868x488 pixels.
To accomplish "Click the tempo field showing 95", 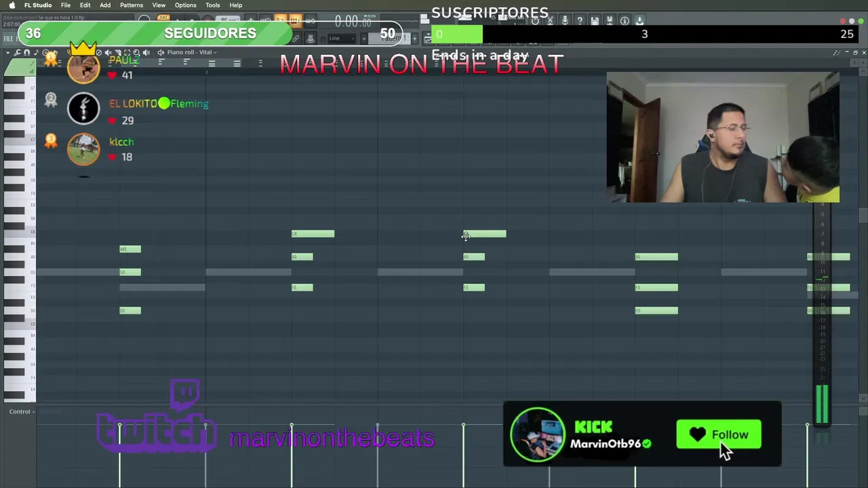I will pyautogui.click(x=229, y=20).
